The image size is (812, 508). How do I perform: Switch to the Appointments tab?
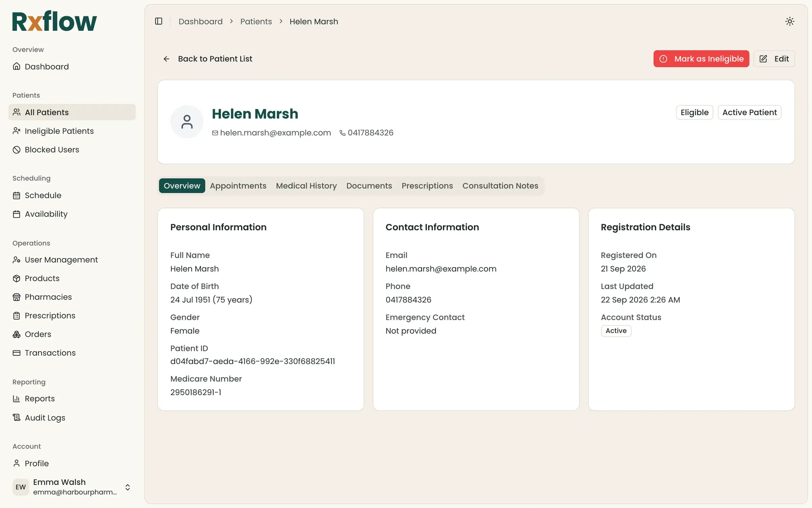(x=238, y=186)
